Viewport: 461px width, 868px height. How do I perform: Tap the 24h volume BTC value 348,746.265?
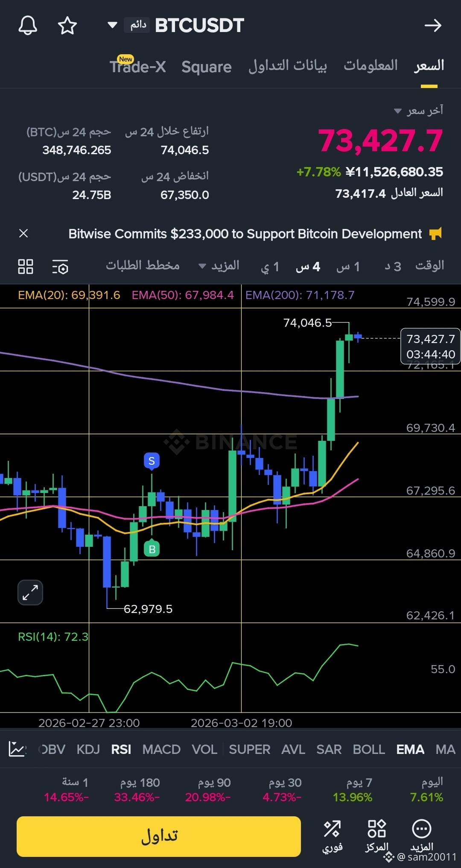77,150
